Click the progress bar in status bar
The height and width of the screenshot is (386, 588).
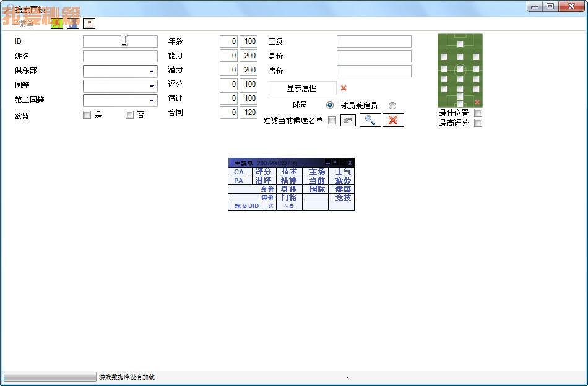(50, 377)
